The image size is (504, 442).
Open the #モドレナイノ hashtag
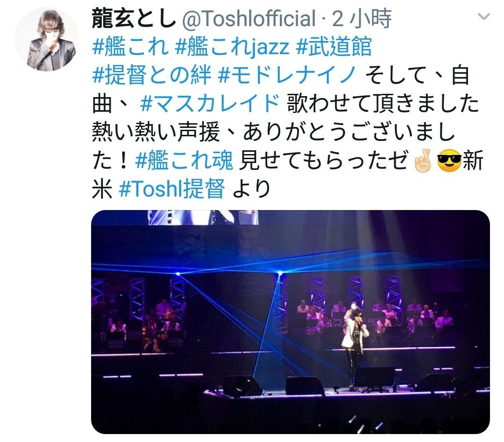[287, 75]
